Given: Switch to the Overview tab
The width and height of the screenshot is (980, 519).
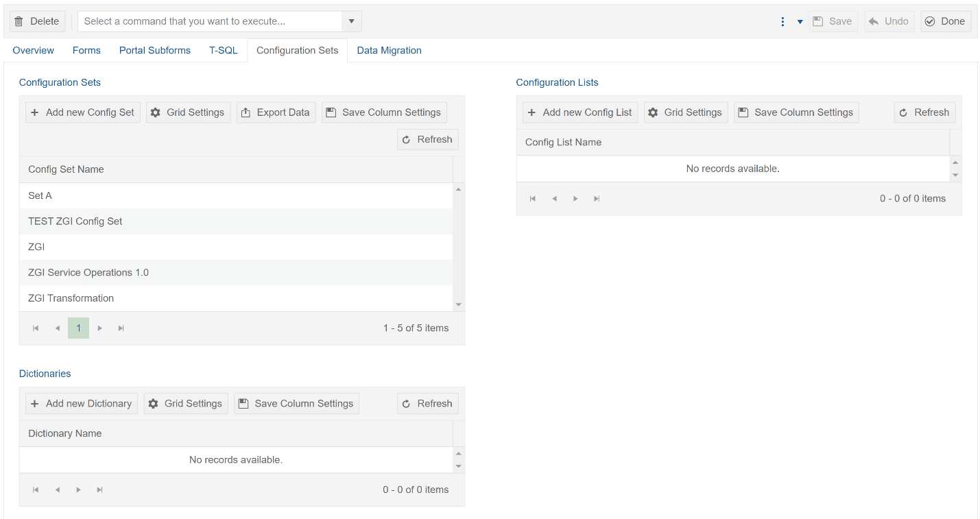Looking at the screenshot, I should pos(34,50).
